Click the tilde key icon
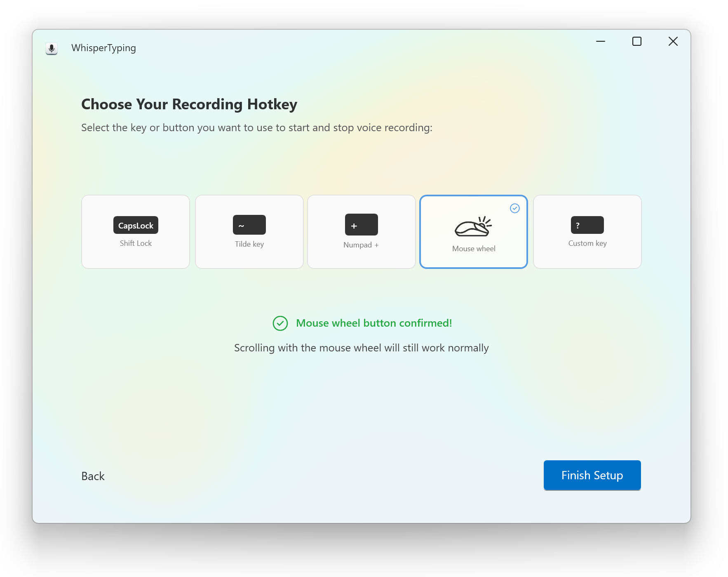This screenshot has height=577, width=728. click(x=249, y=225)
